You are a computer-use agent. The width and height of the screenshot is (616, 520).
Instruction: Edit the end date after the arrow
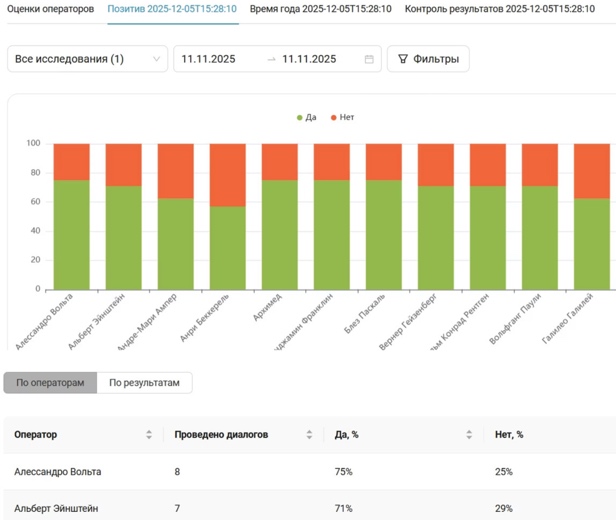point(309,59)
